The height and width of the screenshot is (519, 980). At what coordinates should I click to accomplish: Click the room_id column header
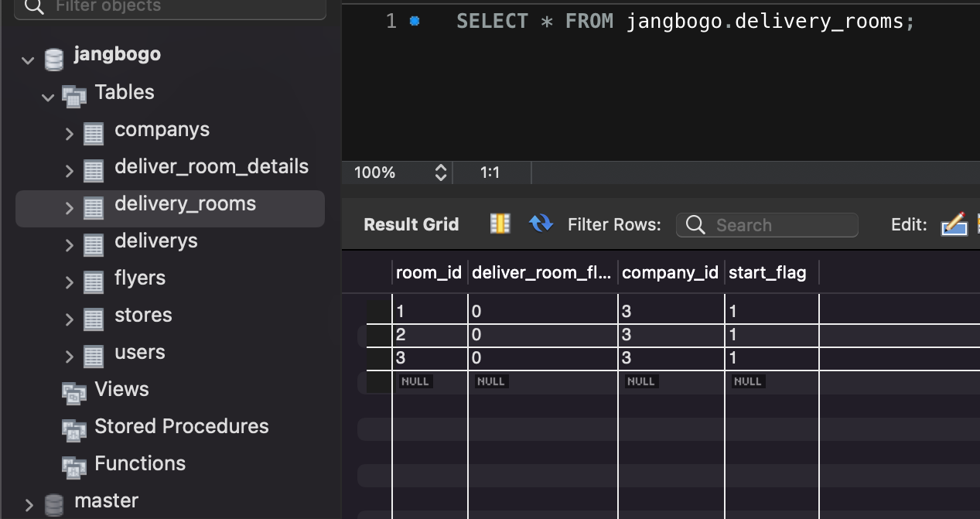point(429,272)
